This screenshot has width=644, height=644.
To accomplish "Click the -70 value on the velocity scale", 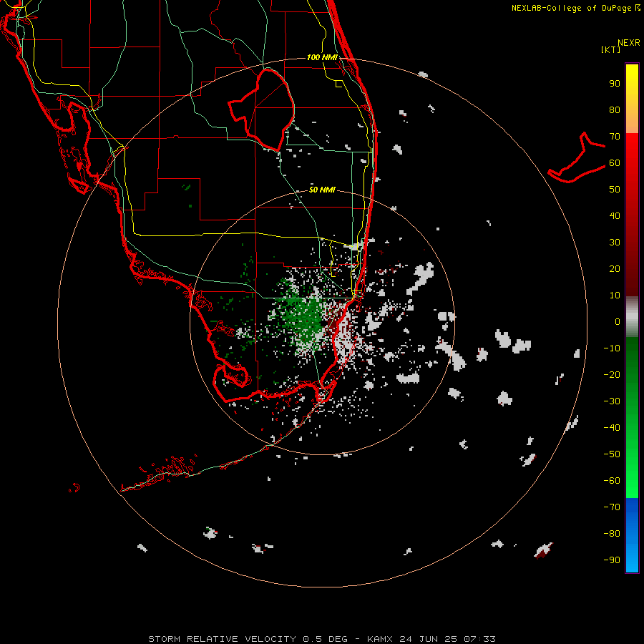I will [612, 507].
